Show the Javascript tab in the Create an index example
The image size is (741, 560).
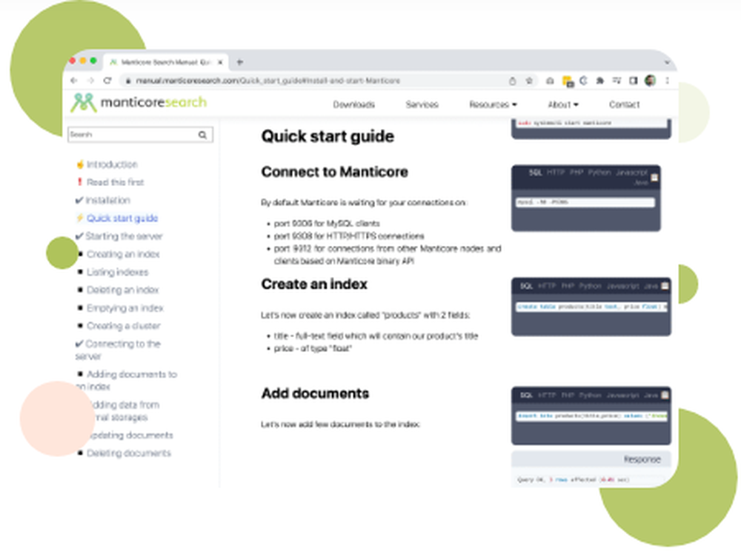click(x=623, y=286)
